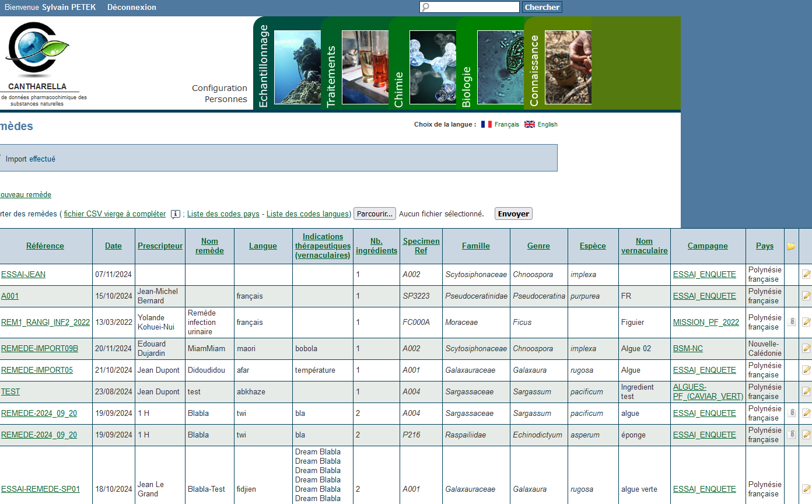
Task: Switch to the Chimie tab
Action: tap(422, 63)
